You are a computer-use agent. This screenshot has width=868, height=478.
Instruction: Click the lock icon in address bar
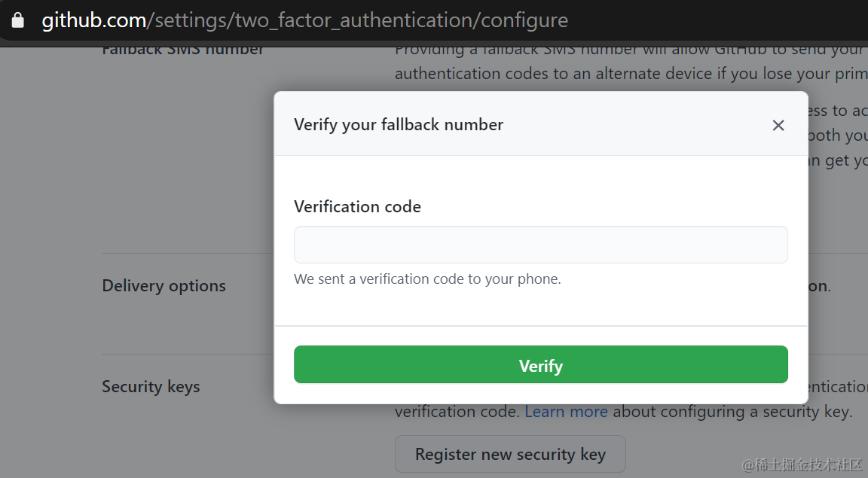click(18, 20)
